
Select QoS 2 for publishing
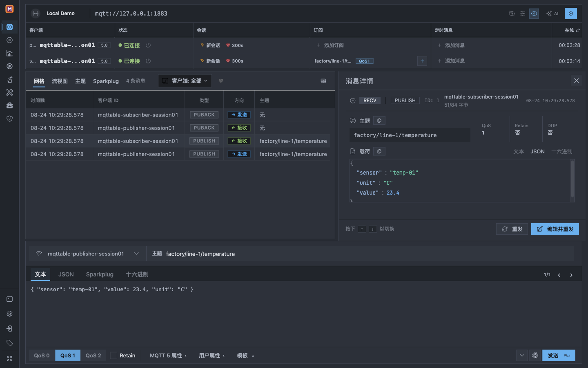(x=94, y=355)
